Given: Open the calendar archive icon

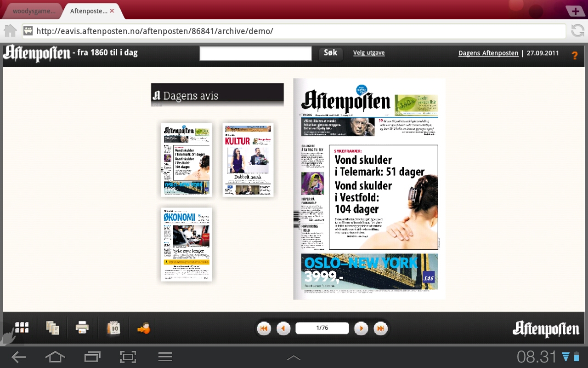Looking at the screenshot, I should [x=113, y=328].
